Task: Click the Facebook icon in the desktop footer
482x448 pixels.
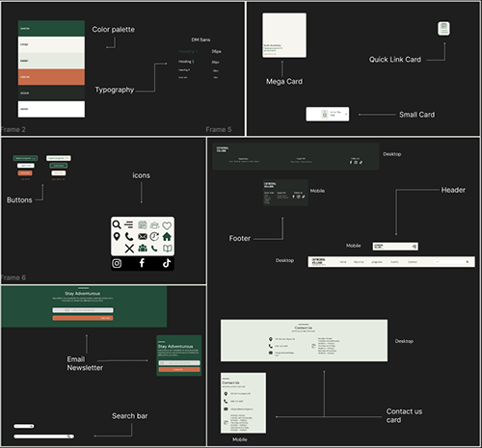Action: (x=351, y=162)
